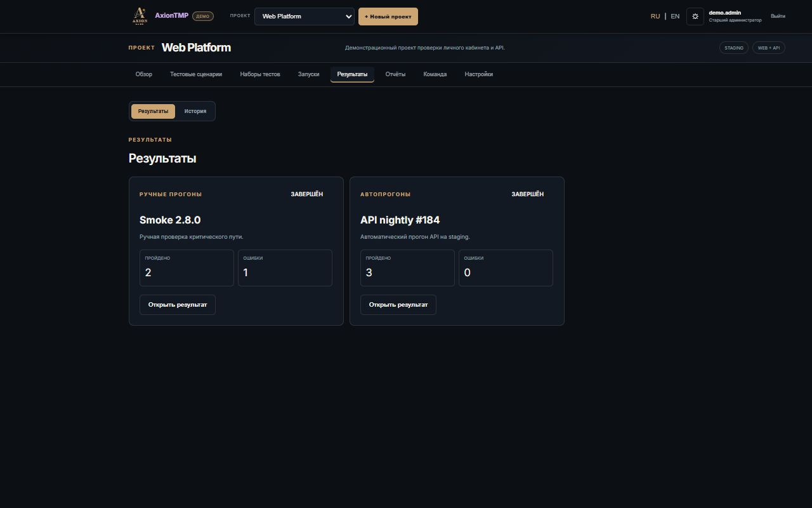Click ЗАВЕРШЁН status on Smoke 2.8.0 card
812x508 pixels.
point(307,194)
